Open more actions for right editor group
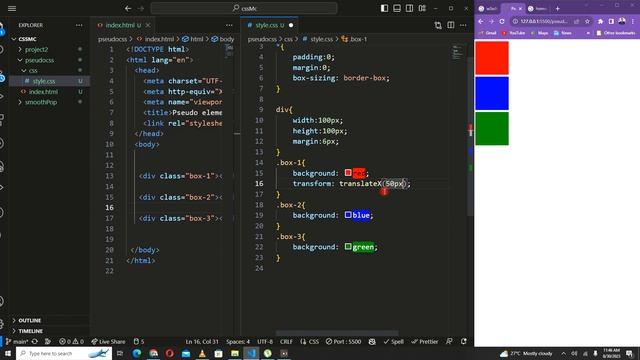This screenshot has height=360, width=640. click(463, 25)
